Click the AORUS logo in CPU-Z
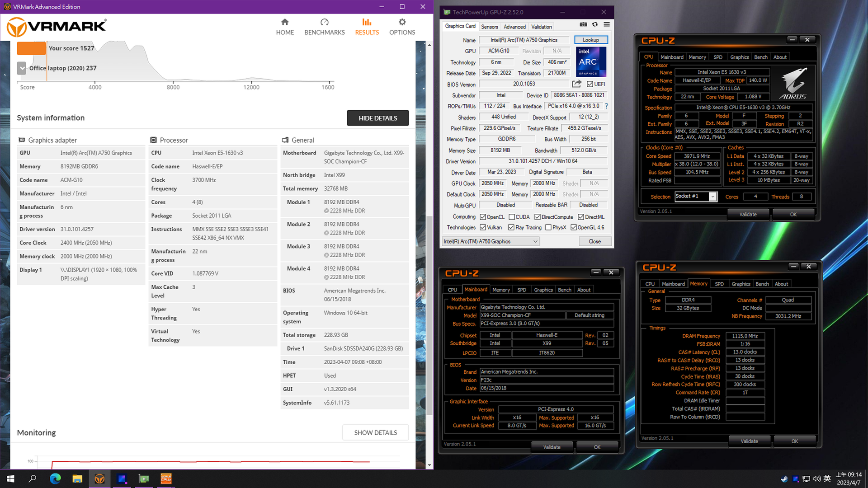Viewport: 868px width, 488px height. [x=793, y=84]
